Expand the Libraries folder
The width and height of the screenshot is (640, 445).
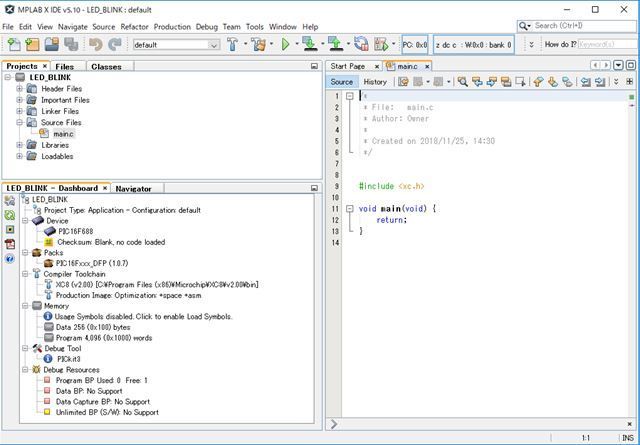pyautogui.click(x=19, y=145)
